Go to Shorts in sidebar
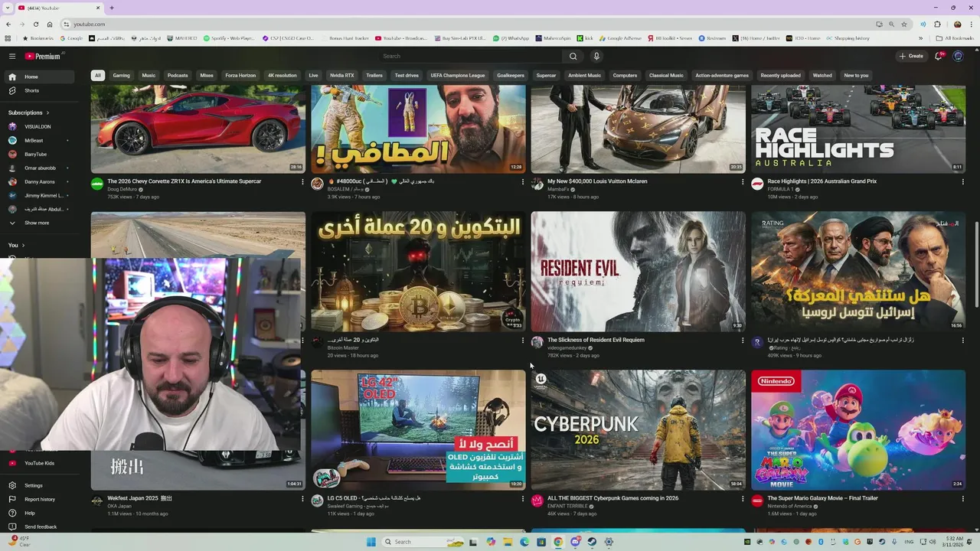 coord(40,90)
